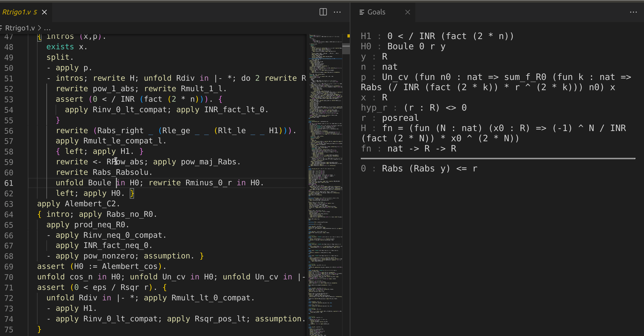The image size is (644, 336).
Task: Close the Rtrigo1.v editor tab
Action: tap(45, 12)
